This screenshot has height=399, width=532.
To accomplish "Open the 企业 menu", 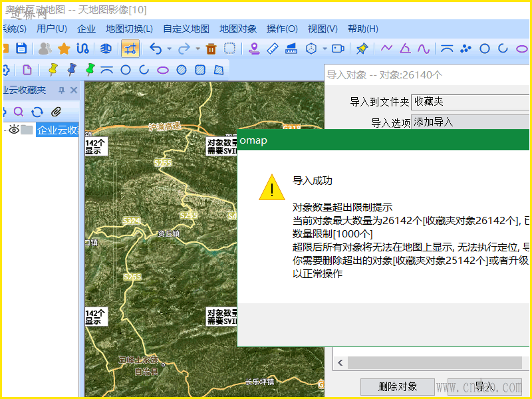I will (86, 29).
